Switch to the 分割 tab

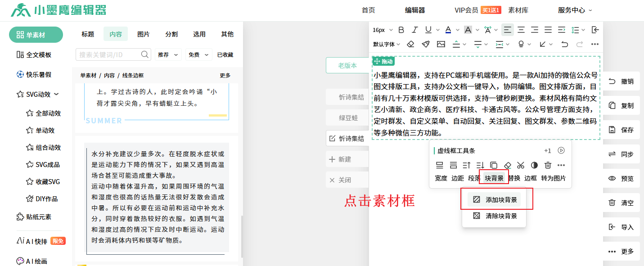click(171, 34)
